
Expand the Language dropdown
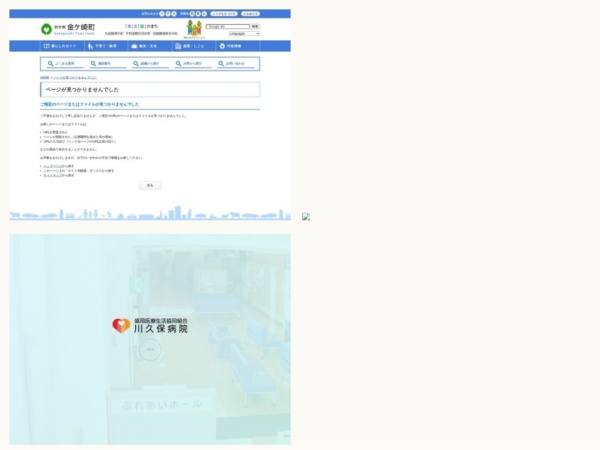244,34
